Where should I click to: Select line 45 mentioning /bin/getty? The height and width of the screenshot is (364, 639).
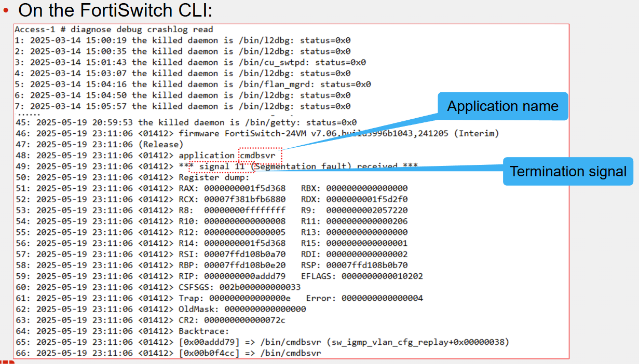185,123
